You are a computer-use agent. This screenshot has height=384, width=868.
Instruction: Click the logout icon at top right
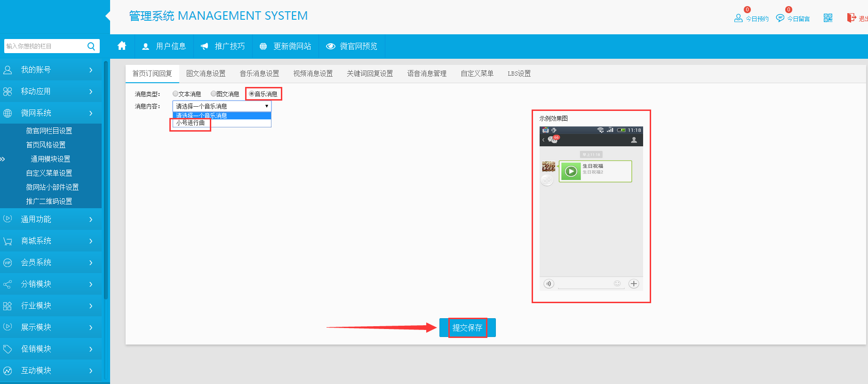coord(852,18)
